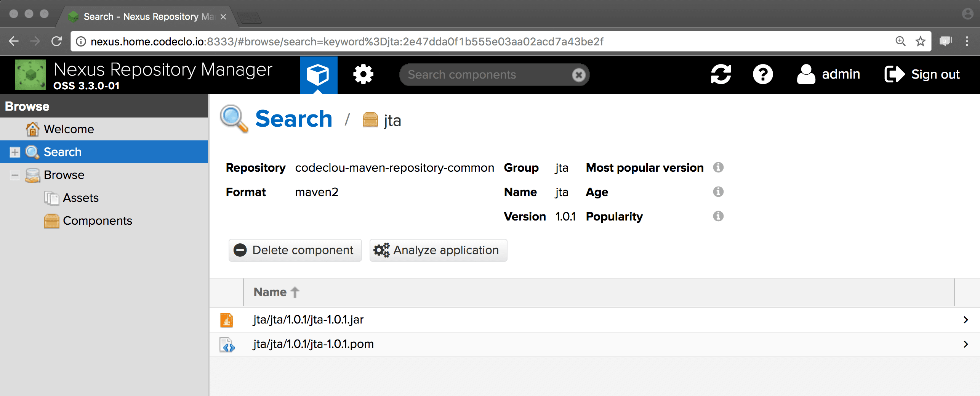
Task: Click info icon beside Popularity
Action: (x=718, y=216)
